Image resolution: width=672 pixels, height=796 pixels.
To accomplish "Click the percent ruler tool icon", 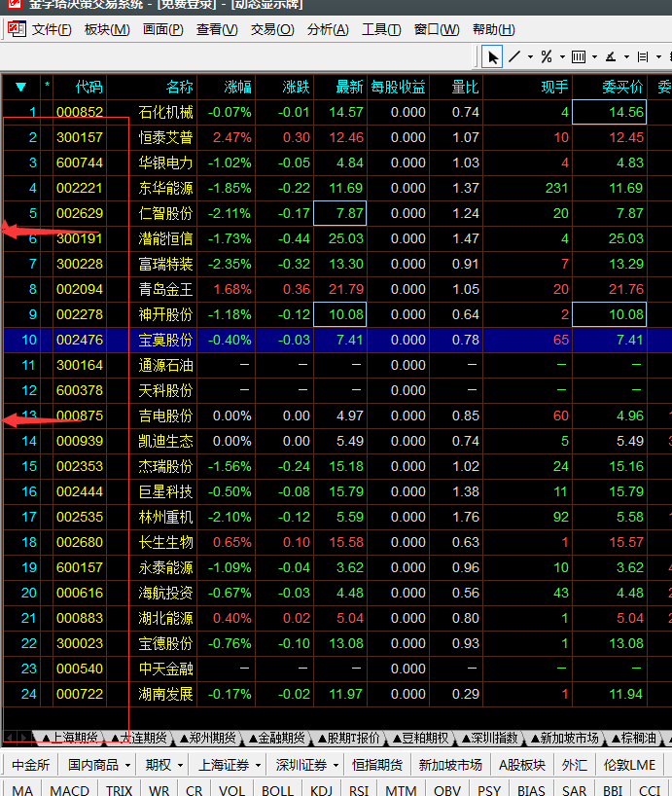I will pyautogui.click(x=547, y=56).
